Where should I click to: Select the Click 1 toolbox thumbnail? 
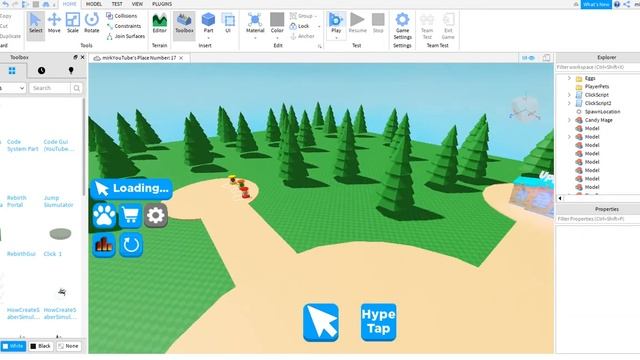[x=60, y=233]
